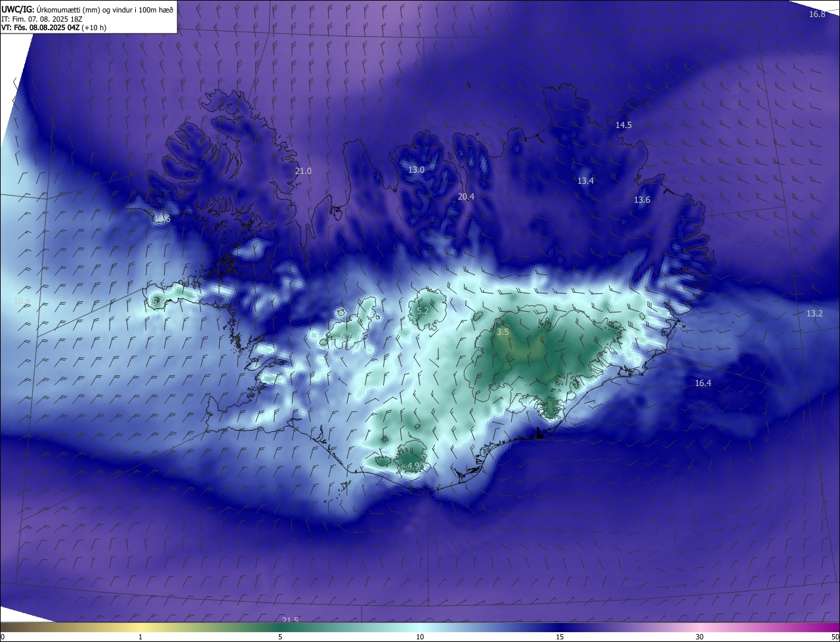This screenshot has width=840, height=642.
Task: Click the 4.9 value label
Action: pos(413,465)
